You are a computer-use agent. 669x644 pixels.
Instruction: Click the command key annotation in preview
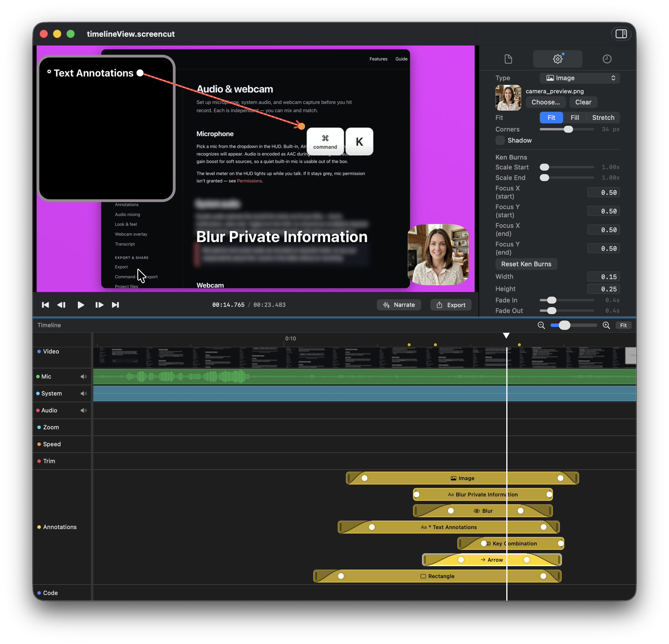pyautogui.click(x=325, y=141)
